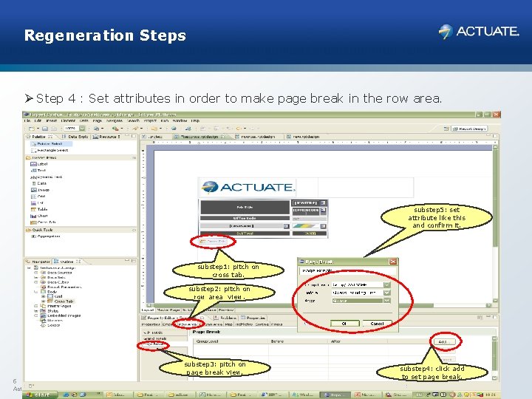Open the Window menu
The height and width of the screenshot is (399, 532).
(x=180, y=120)
